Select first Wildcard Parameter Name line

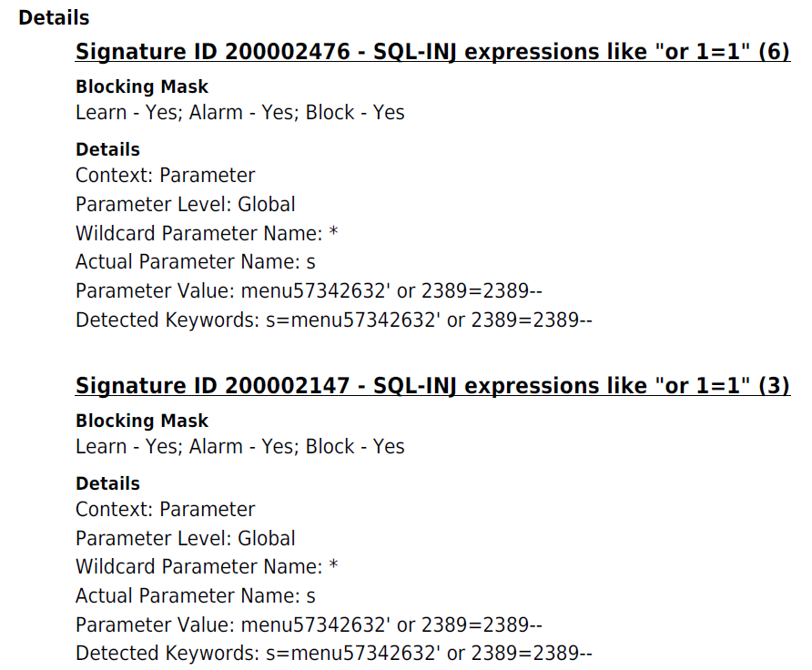[207, 233]
